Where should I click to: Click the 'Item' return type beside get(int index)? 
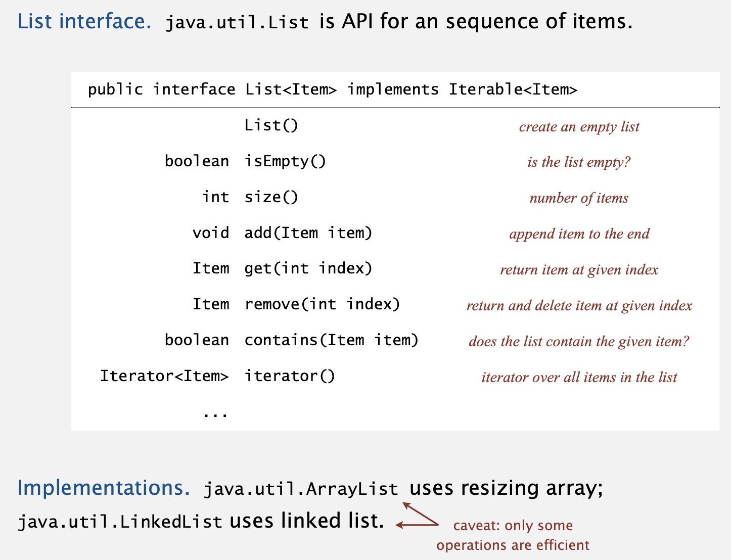click(x=211, y=268)
